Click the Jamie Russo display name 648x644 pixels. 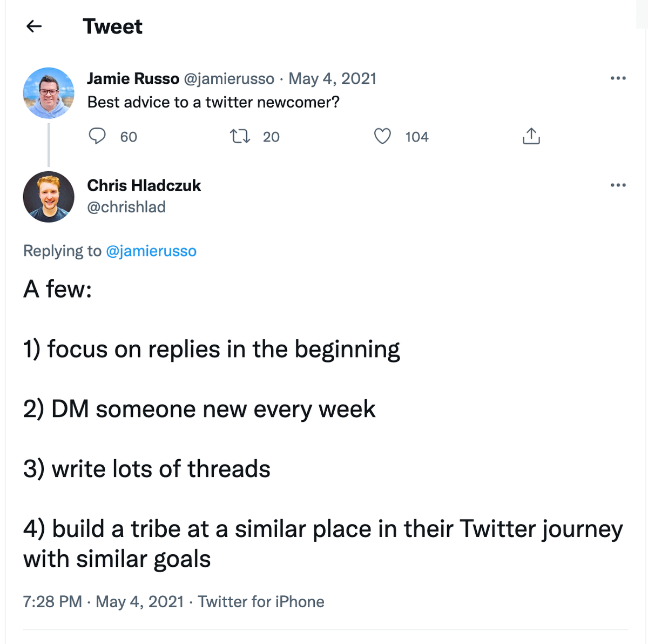point(133,79)
